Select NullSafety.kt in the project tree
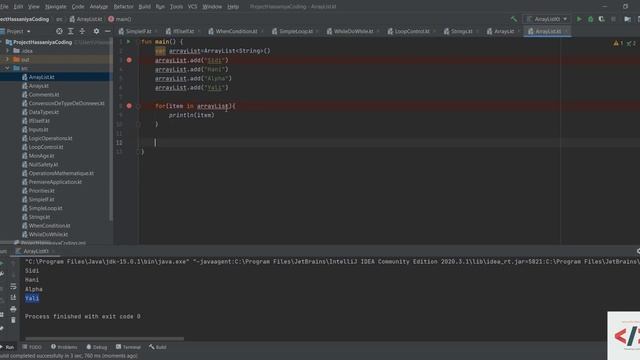 (x=43, y=164)
